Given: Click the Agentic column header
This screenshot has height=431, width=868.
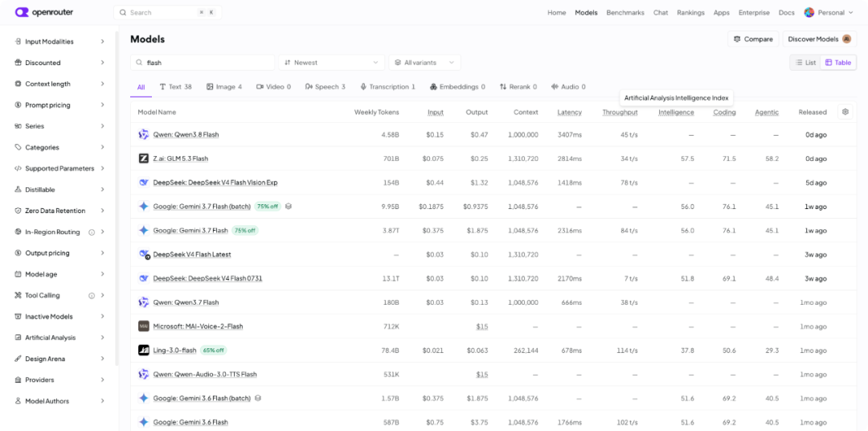Looking at the screenshot, I should [767, 112].
